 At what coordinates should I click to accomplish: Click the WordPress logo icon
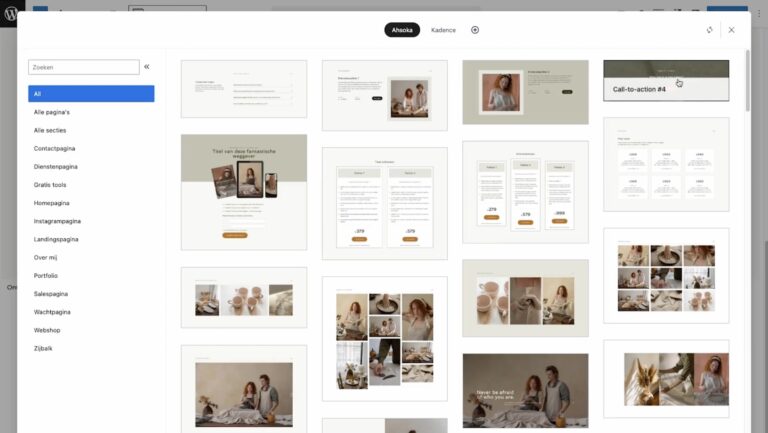click(x=12, y=15)
